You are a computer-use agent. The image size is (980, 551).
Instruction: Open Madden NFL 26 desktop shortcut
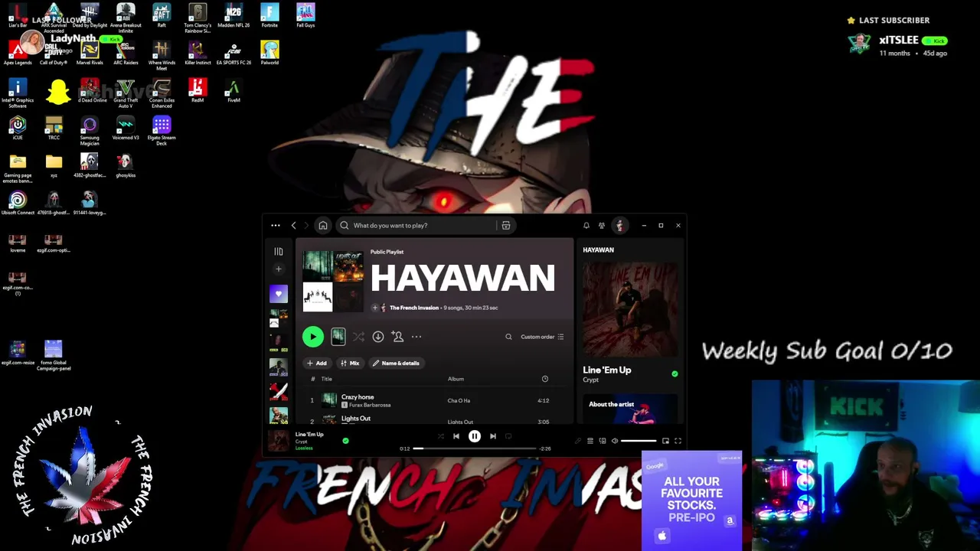pos(234,15)
